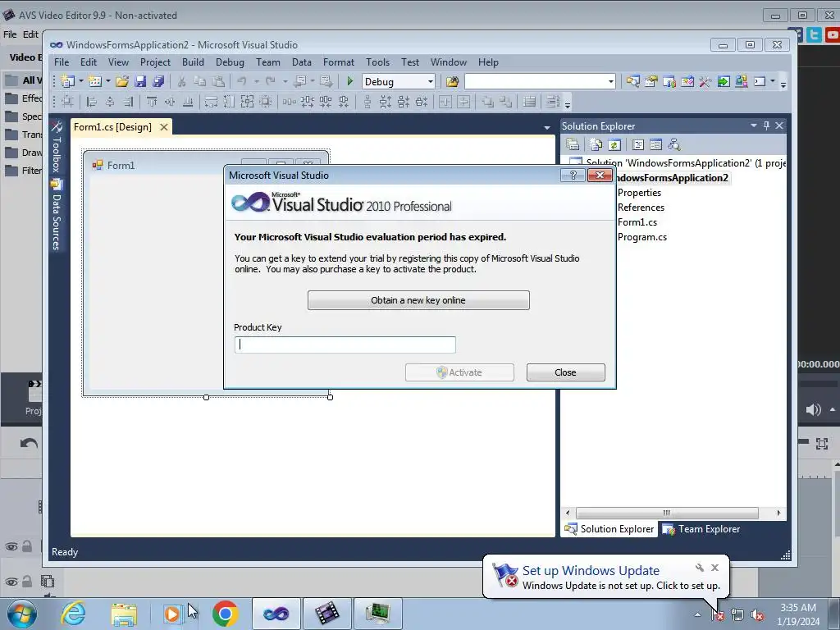Click the AVS Video Editor undo arrow
The image size is (840, 630).
pos(29,444)
